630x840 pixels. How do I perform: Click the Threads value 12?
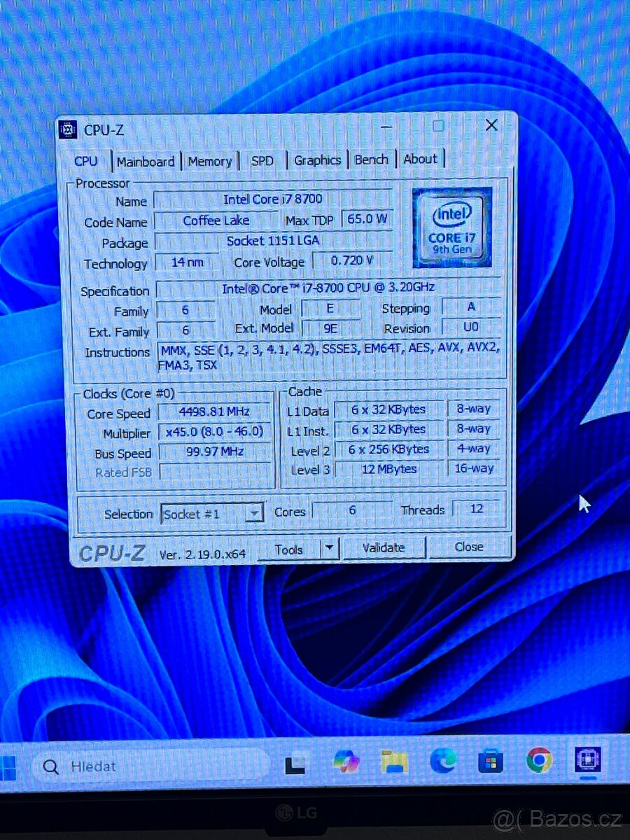477,509
